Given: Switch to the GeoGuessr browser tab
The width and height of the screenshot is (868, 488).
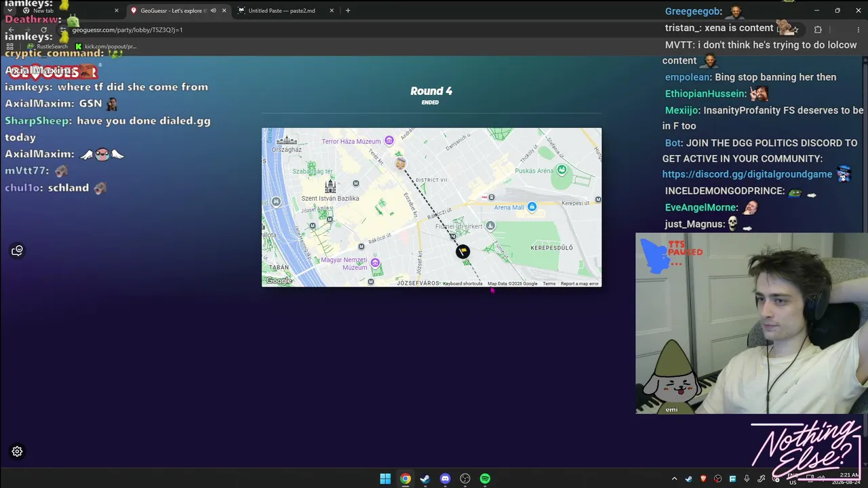Looking at the screenshot, I should (178, 10).
